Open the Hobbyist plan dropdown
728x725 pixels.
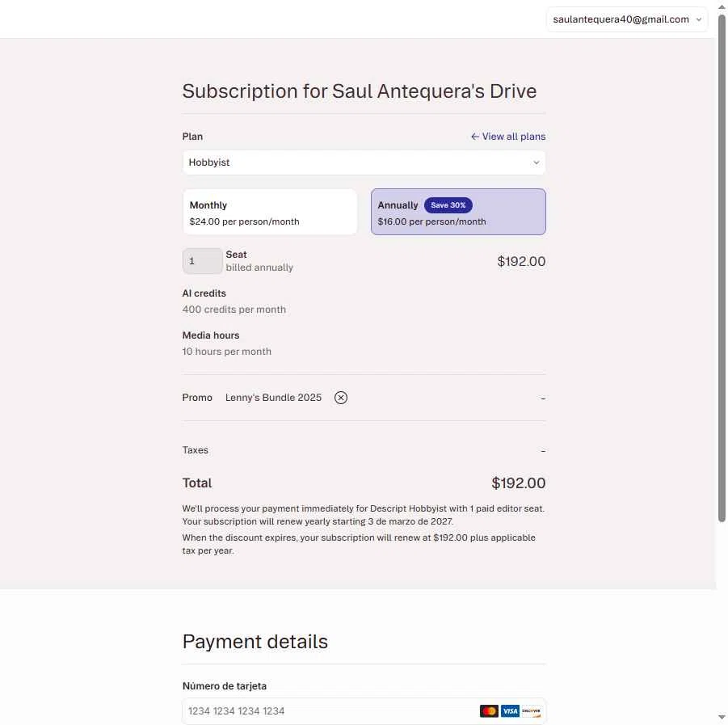coord(364,162)
